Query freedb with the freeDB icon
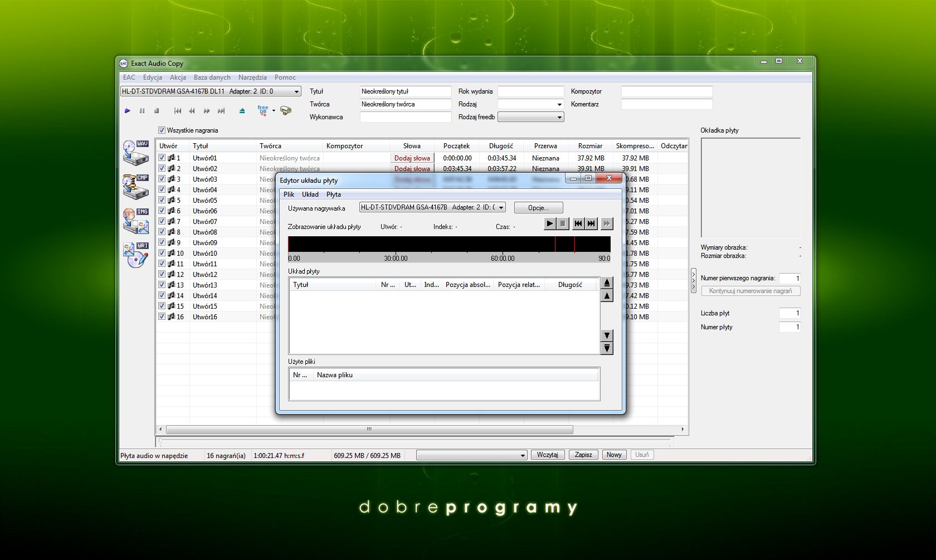936x560 pixels. 264,111
